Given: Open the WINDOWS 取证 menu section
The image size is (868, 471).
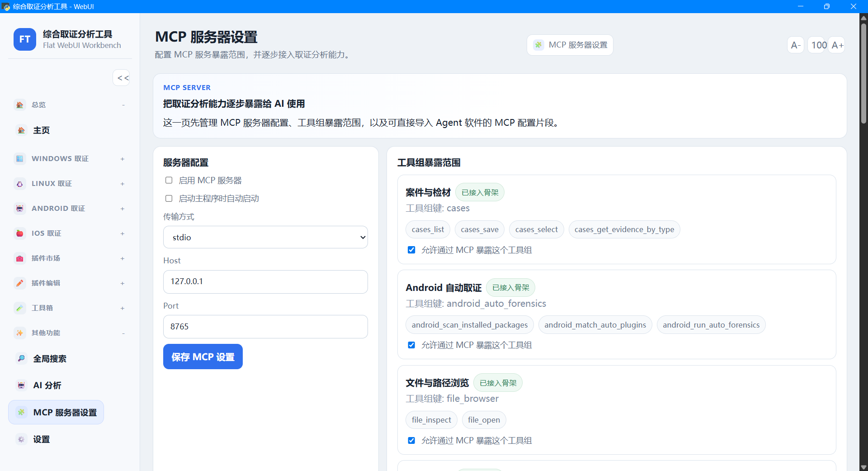Looking at the screenshot, I should pos(70,159).
